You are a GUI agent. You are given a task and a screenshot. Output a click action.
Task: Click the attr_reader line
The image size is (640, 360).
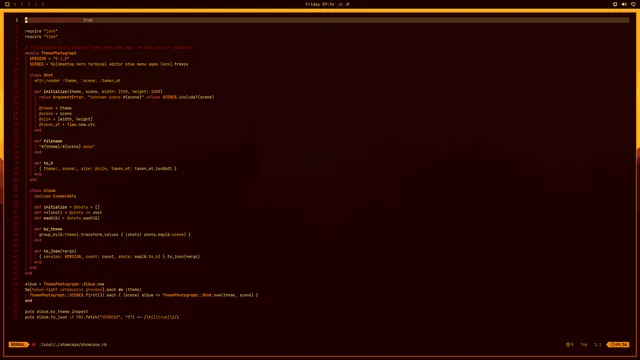point(77,80)
